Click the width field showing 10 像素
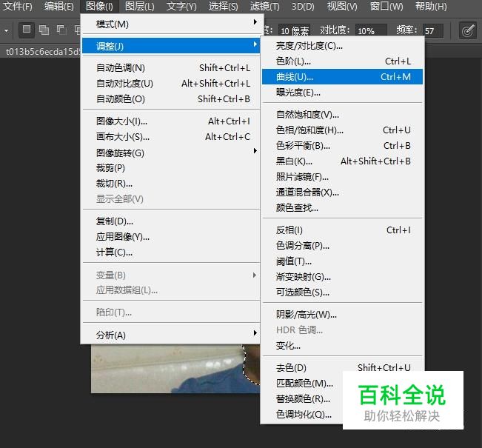The height and width of the screenshot is (448, 482). click(x=294, y=31)
